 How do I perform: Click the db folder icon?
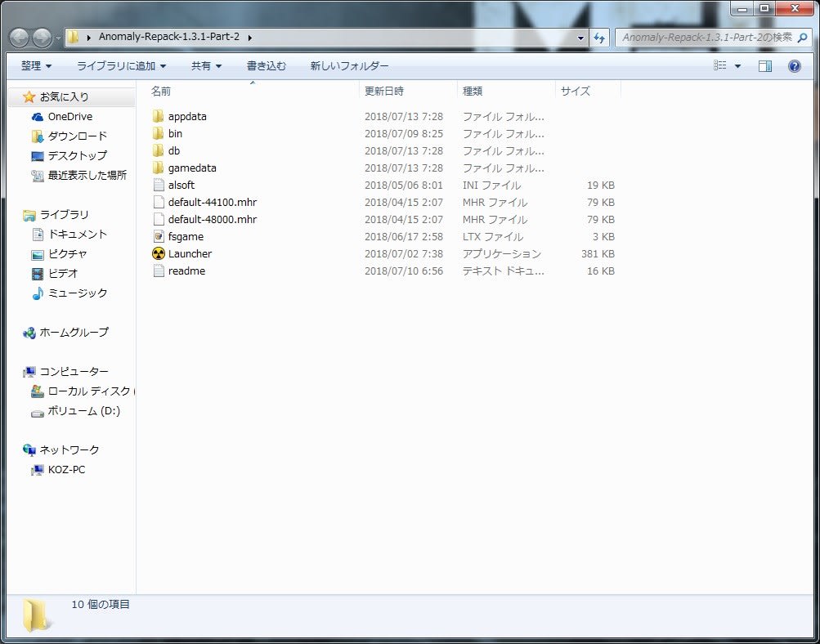pos(159,150)
